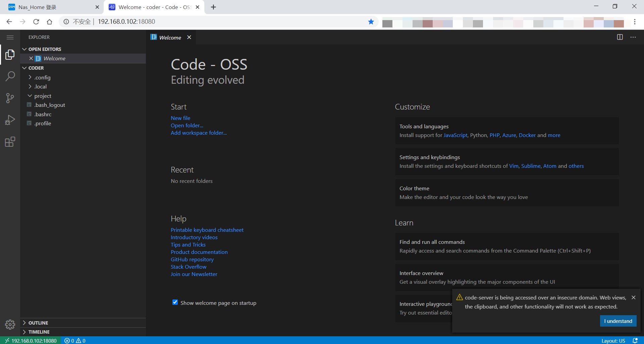Screen dimensions: 644x344
Task: Open Introductory videos link
Action: coord(194,237)
